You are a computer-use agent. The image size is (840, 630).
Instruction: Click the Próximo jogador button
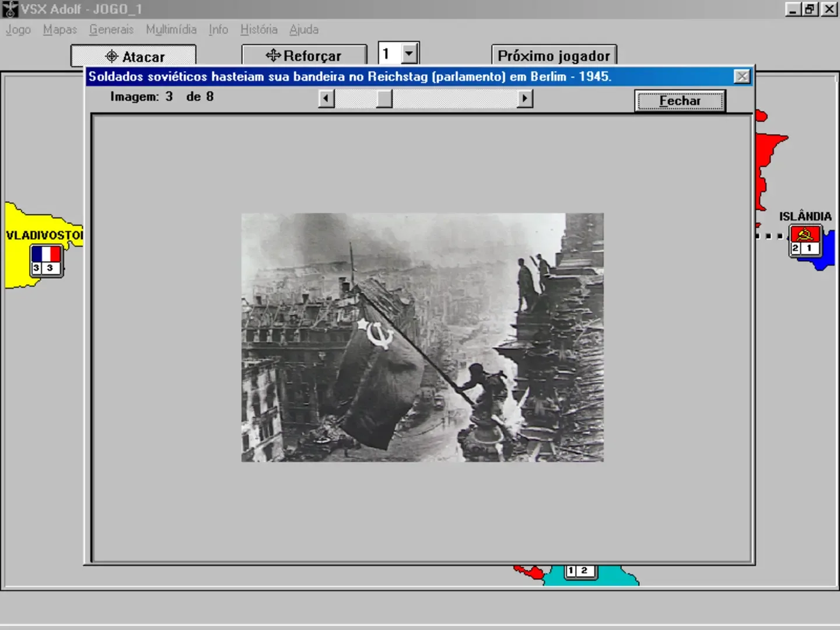pyautogui.click(x=553, y=55)
